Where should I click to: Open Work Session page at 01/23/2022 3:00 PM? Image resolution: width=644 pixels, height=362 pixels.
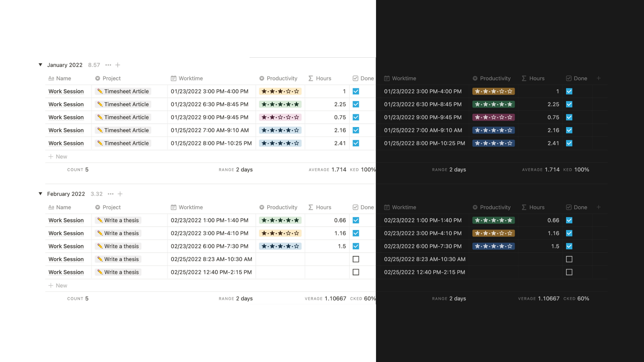[x=66, y=91]
